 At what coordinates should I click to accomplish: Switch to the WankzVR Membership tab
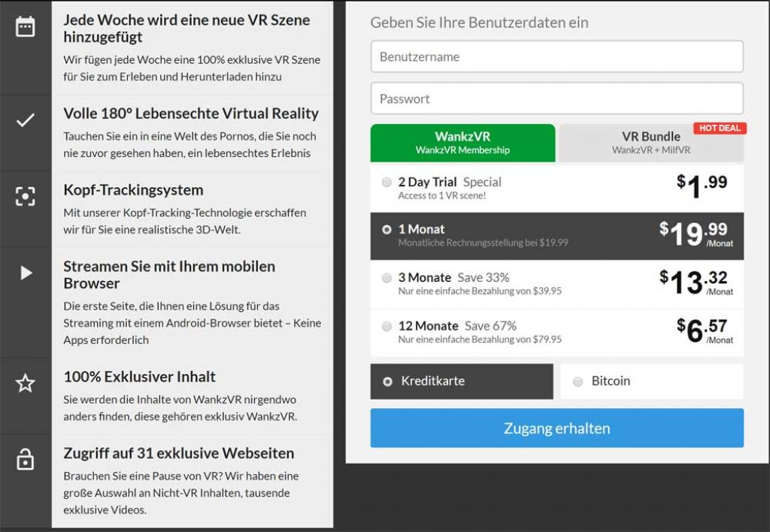coord(462,143)
